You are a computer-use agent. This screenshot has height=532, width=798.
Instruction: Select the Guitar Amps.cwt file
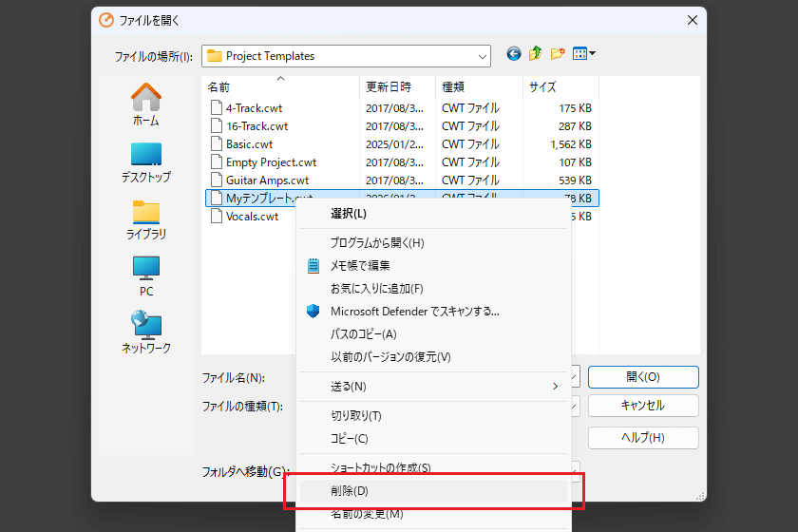267,180
